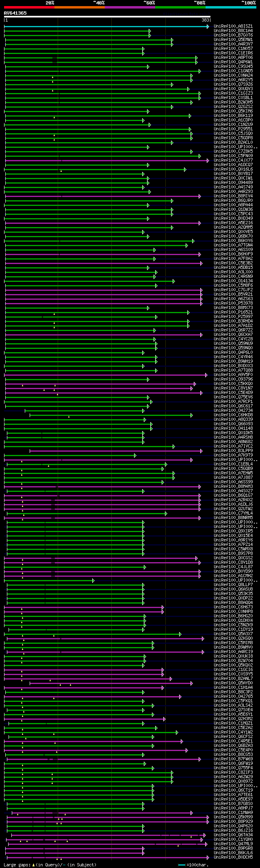Select the UniRef100_A5E2I6 label
The image size is (260, 868).
point(233,223)
